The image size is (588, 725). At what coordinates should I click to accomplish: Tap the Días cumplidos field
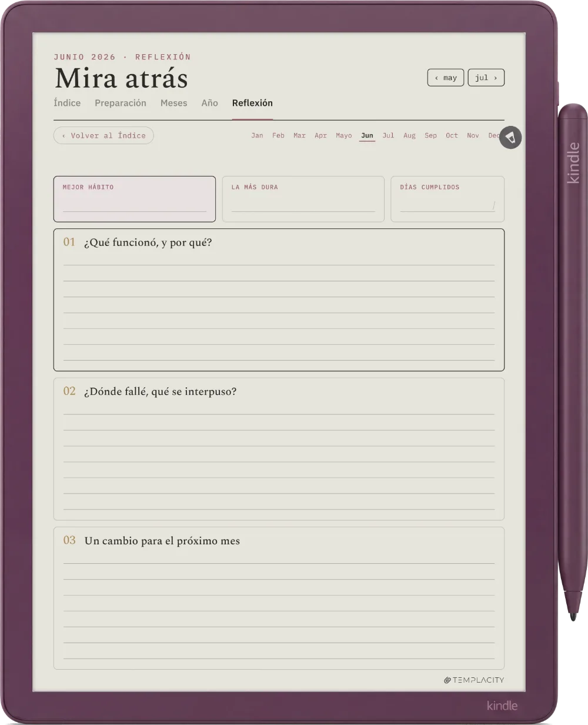pyautogui.click(x=447, y=199)
